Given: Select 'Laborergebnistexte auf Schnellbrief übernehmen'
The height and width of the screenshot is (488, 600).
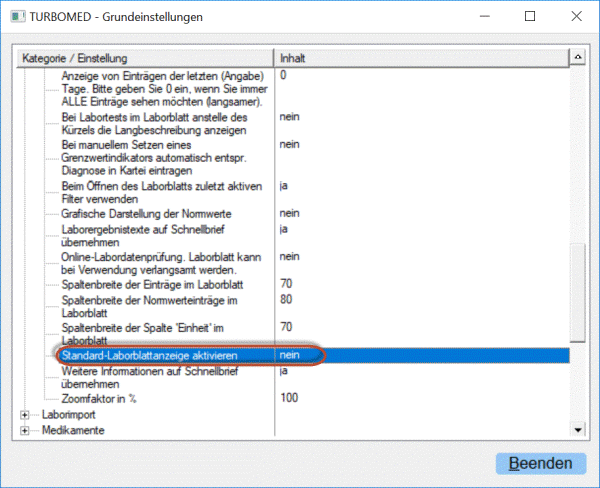Looking at the screenshot, I should [x=143, y=236].
